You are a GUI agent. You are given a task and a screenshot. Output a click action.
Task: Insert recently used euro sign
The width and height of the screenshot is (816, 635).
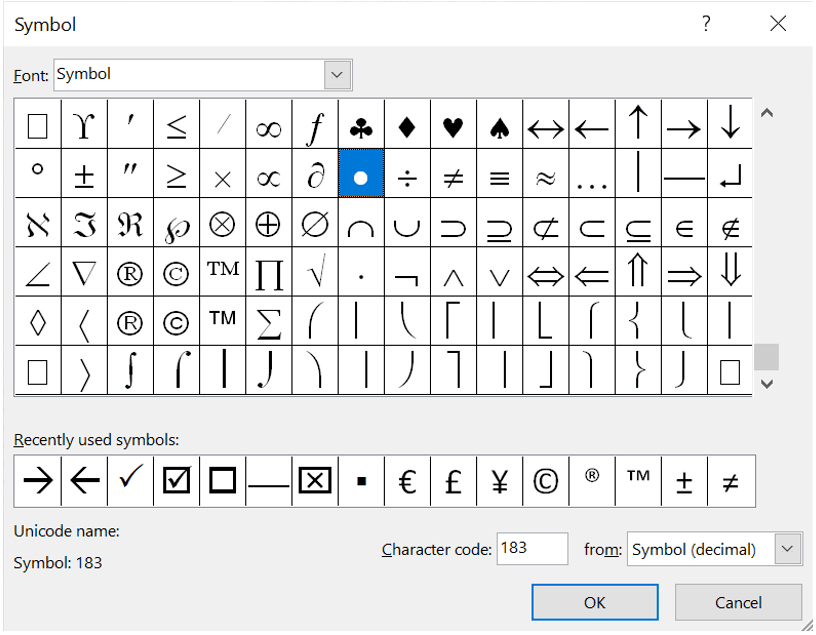[407, 482]
